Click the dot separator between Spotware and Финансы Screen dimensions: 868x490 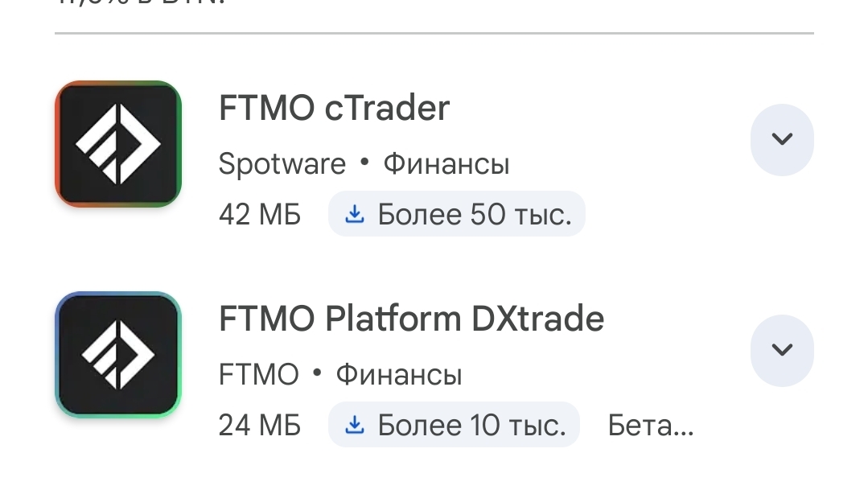pos(364,163)
